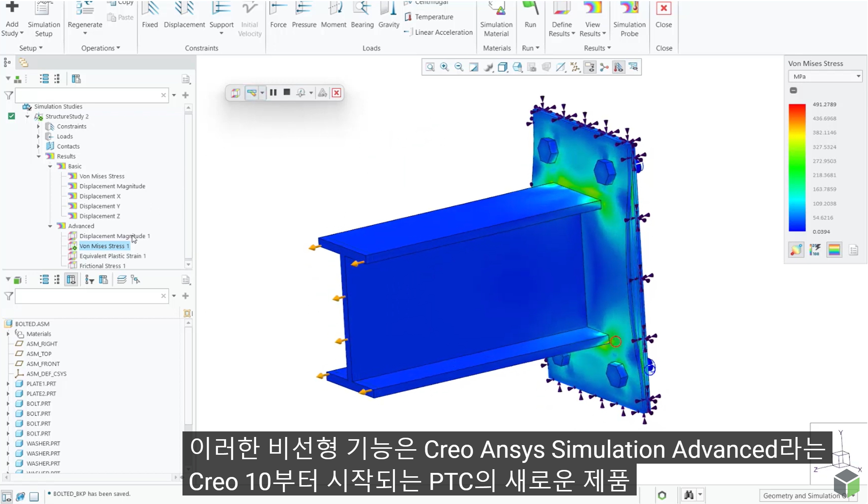Open the Results group menu
The width and height of the screenshot is (868, 504).
[x=597, y=48]
